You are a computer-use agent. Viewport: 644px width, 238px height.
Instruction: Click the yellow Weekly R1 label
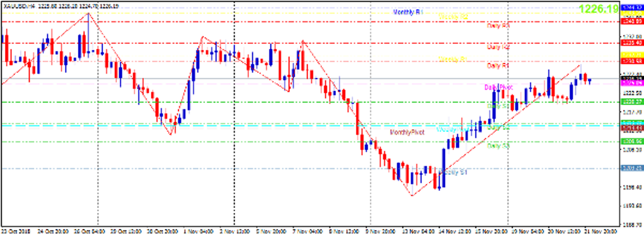[453, 60]
